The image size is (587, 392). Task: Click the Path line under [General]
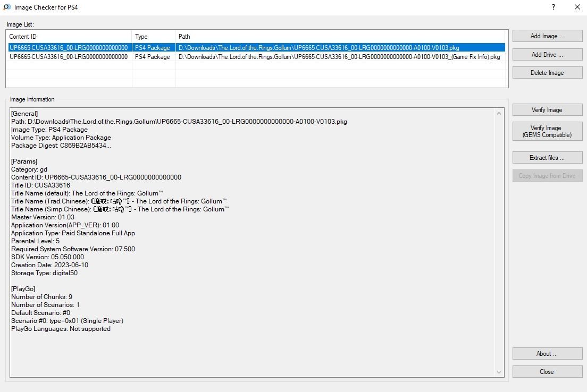coord(179,122)
